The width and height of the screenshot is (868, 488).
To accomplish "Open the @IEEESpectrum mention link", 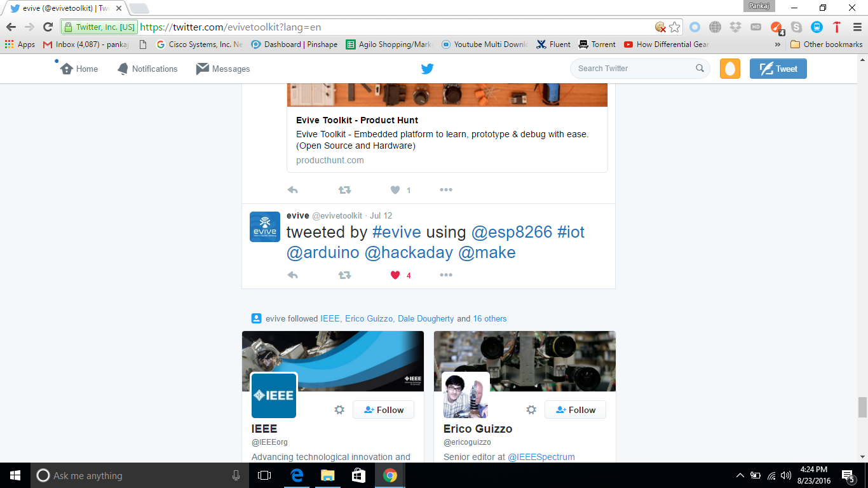I will tap(541, 457).
